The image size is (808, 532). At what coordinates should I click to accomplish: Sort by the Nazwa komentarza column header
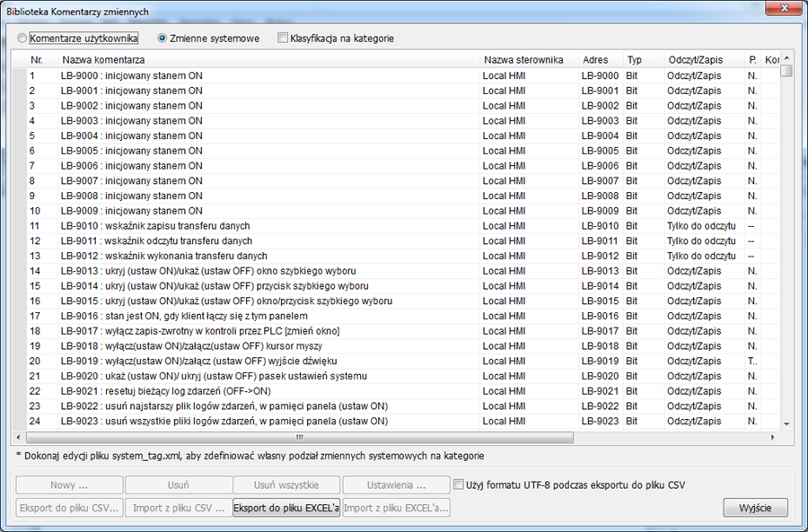pyautogui.click(x=268, y=60)
